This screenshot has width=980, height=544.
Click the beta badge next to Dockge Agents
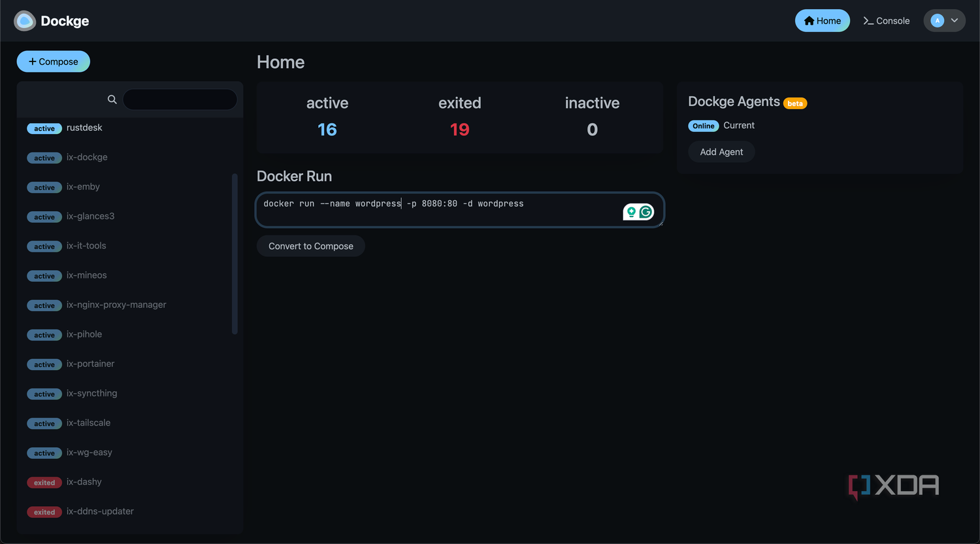(x=795, y=103)
